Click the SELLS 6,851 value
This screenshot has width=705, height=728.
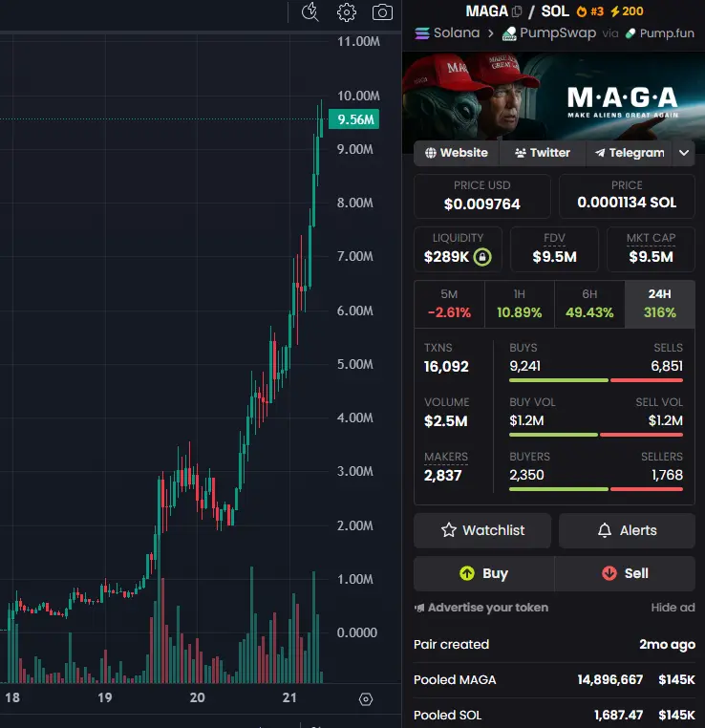(667, 366)
